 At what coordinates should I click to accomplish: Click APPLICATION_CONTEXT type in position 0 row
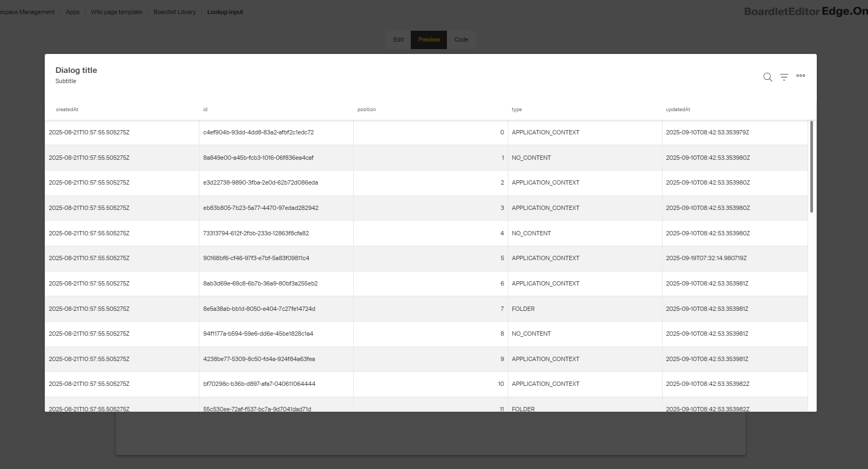pyautogui.click(x=585, y=132)
